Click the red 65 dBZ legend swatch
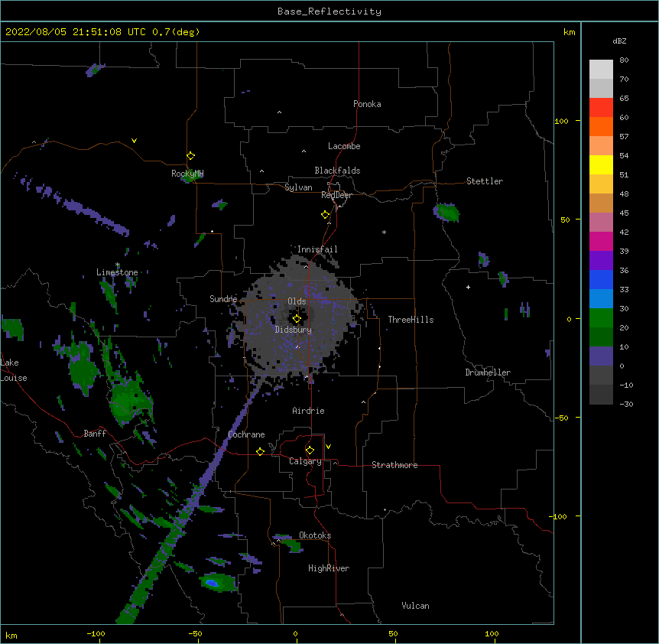The width and height of the screenshot is (659, 644). [601, 107]
